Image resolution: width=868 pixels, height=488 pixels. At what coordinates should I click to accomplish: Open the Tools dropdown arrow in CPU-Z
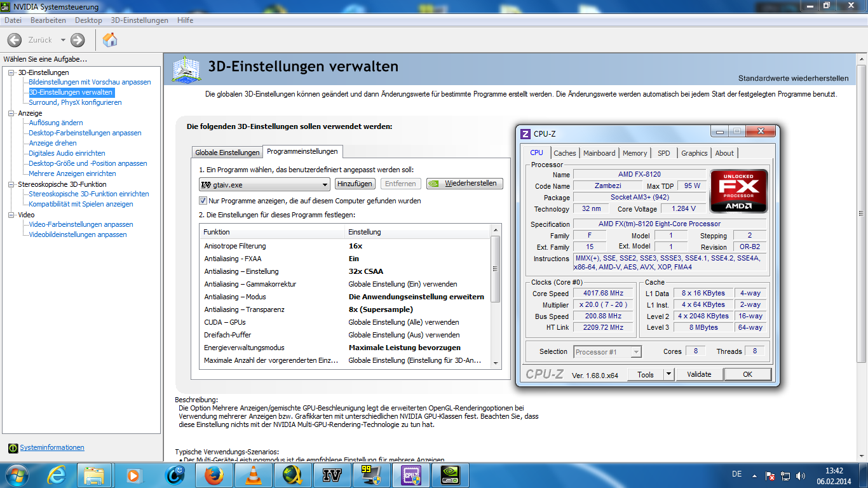668,374
